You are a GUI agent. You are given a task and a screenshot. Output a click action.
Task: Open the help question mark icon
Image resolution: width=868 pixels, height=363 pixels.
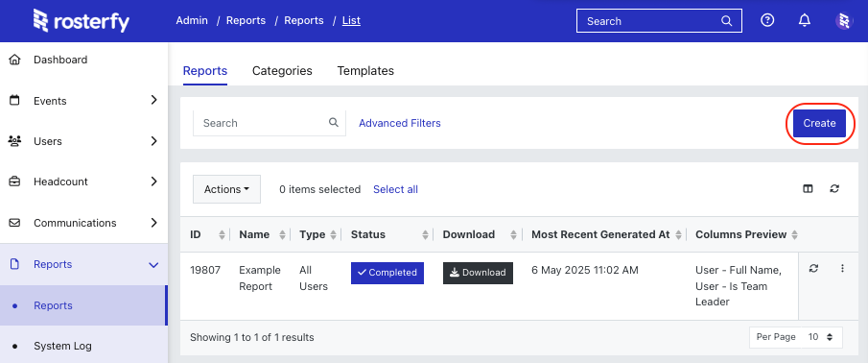[x=766, y=20]
